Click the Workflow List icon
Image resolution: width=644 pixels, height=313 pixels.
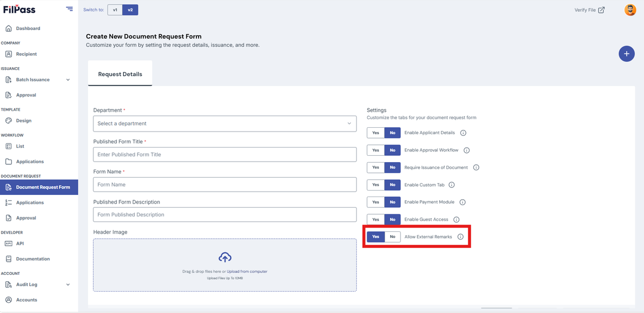point(9,146)
